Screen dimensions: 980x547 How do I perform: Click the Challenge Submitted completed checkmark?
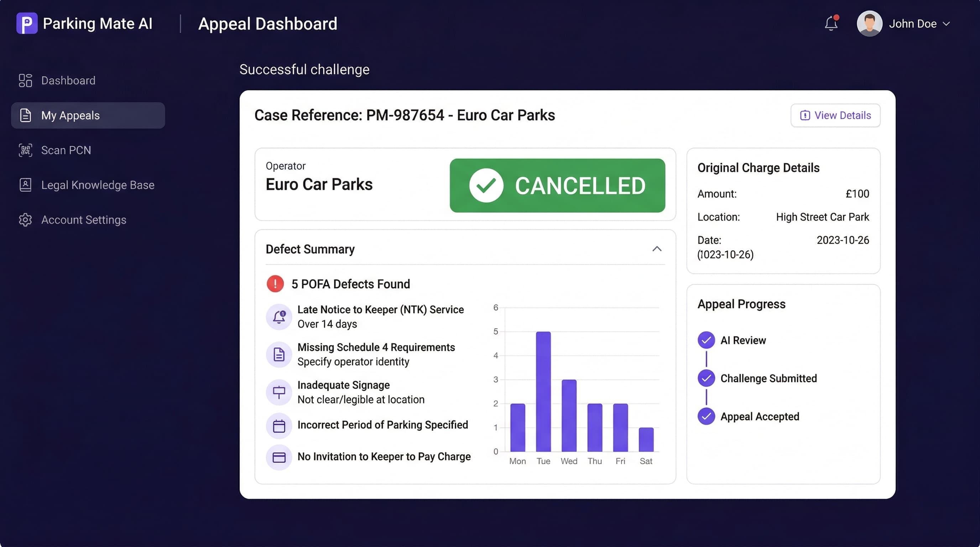[706, 378]
